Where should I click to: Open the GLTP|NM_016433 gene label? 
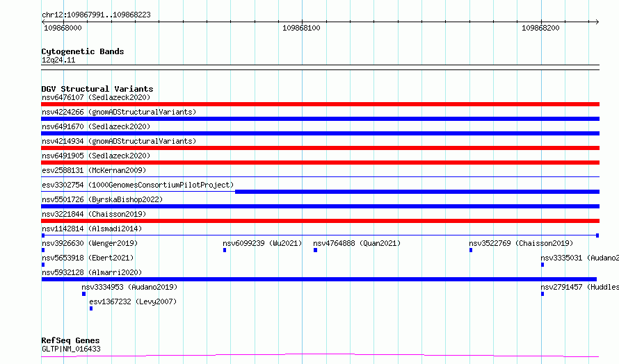(71, 349)
